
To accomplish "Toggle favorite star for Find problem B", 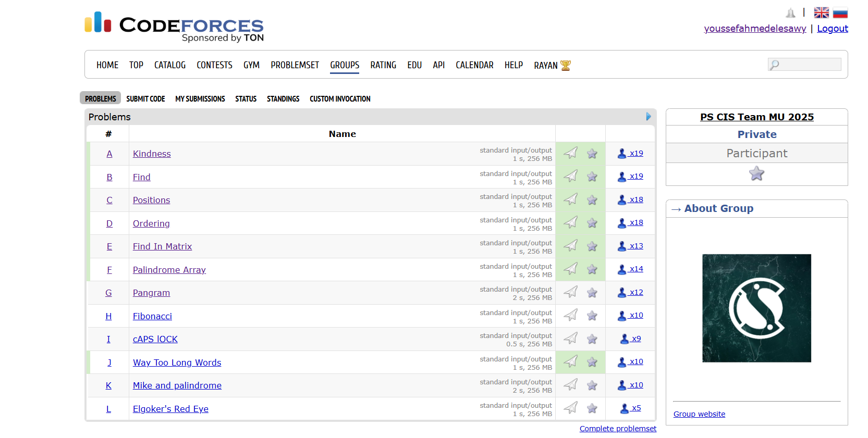I will tap(592, 177).
